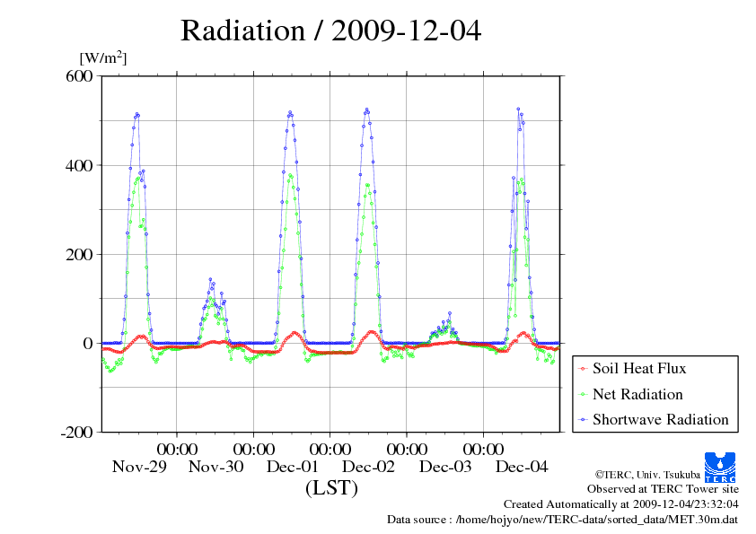
Task: Click the -200 y-axis tick label
Action: [76, 433]
